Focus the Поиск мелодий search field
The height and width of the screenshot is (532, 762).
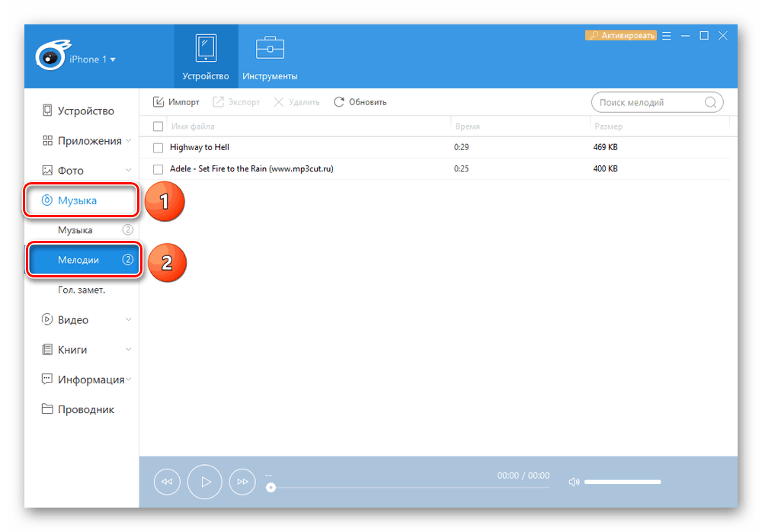(657, 103)
